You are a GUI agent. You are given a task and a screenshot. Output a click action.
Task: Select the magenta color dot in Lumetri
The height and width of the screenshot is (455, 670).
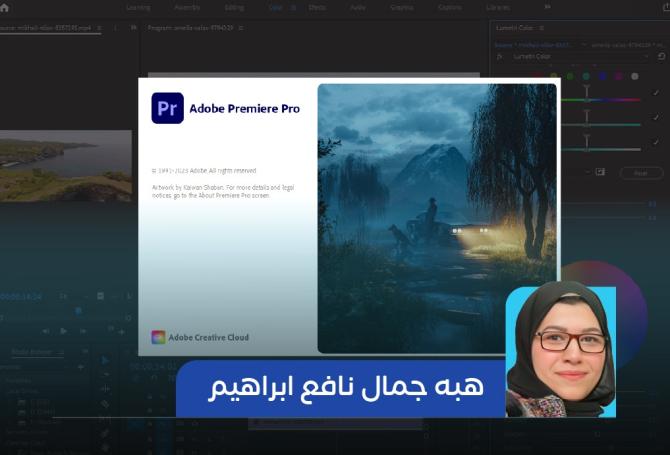[619, 76]
